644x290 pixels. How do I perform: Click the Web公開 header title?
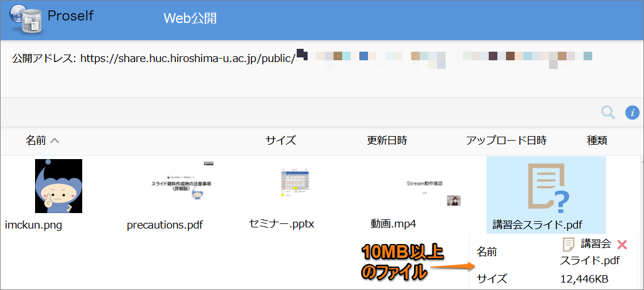(x=190, y=18)
